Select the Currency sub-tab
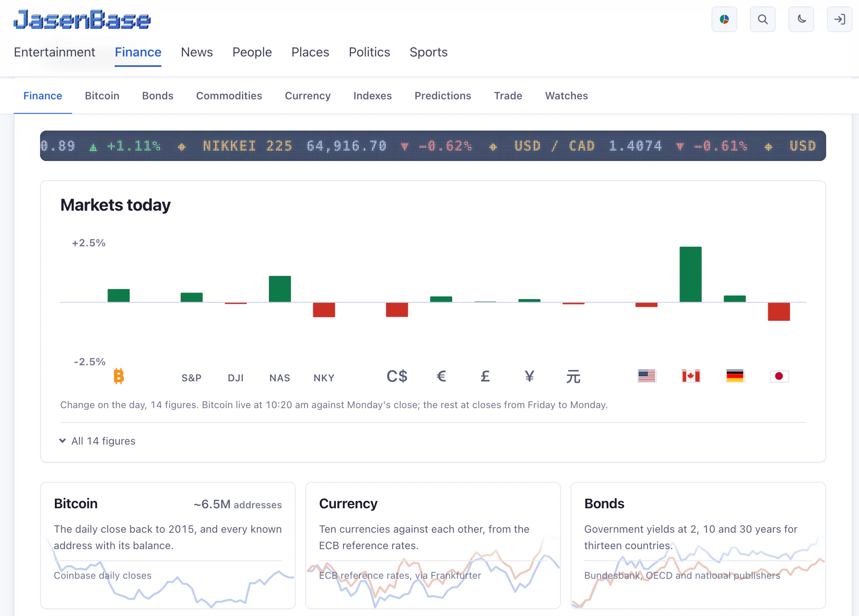This screenshot has height=616, width=859. coord(308,96)
